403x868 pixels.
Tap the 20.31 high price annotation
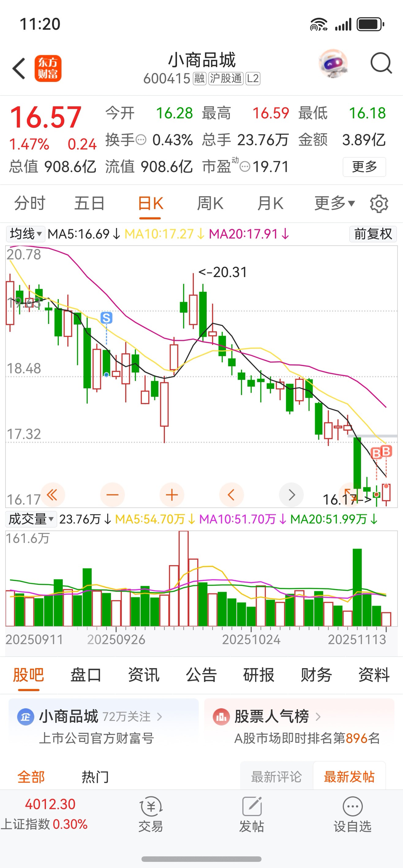[x=223, y=272]
